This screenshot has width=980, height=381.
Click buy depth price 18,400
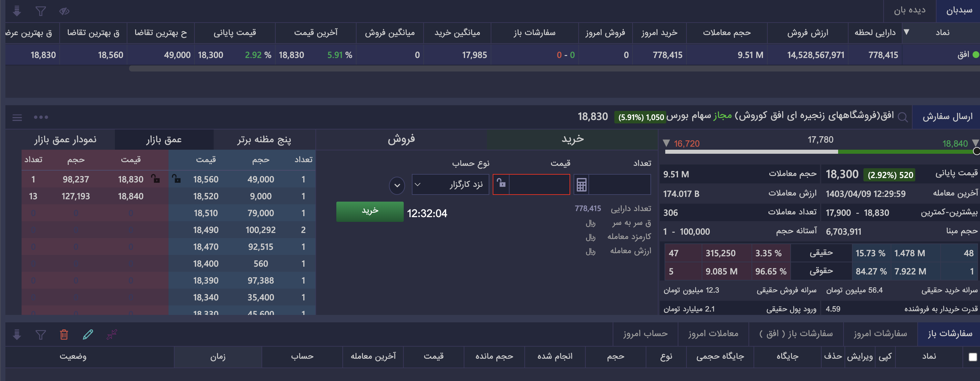pos(206,263)
